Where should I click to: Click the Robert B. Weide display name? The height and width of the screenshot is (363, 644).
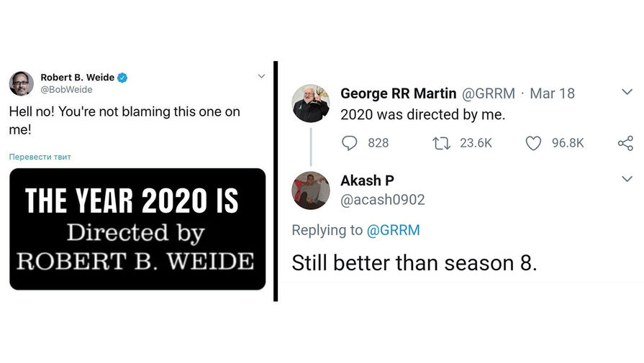(77, 78)
